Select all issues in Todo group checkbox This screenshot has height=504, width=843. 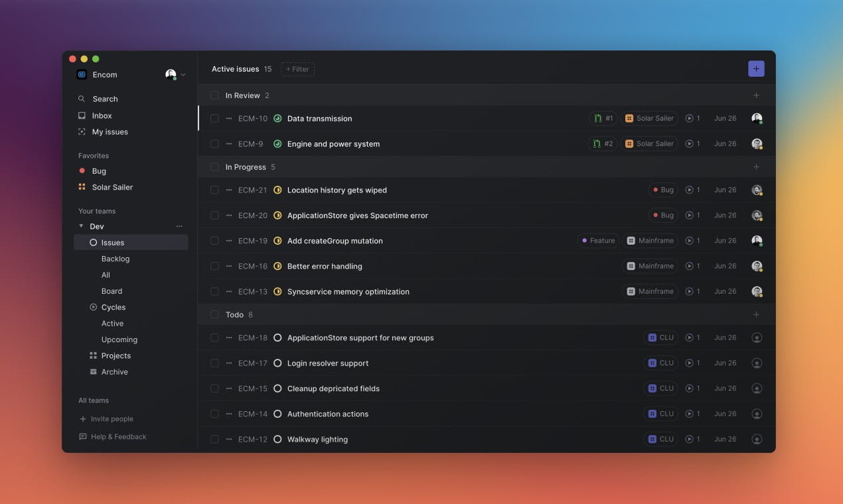click(214, 315)
